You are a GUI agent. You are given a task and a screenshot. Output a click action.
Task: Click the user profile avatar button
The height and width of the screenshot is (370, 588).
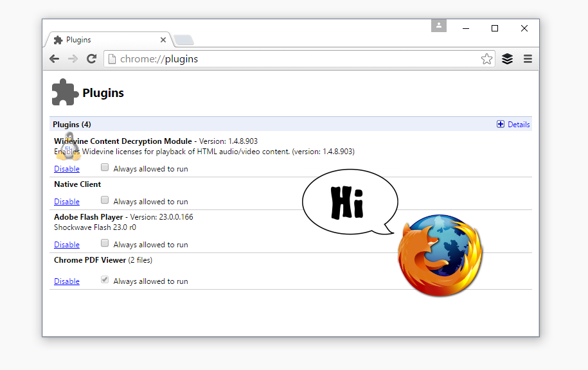[439, 26]
